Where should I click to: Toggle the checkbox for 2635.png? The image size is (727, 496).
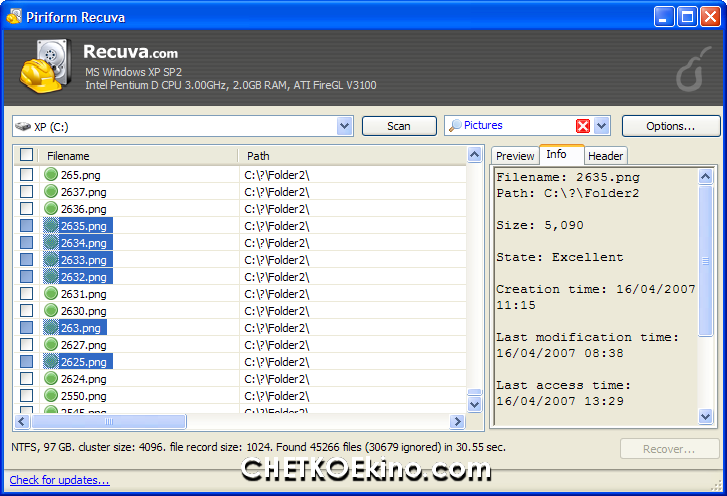pyautogui.click(x=26, y=226)
